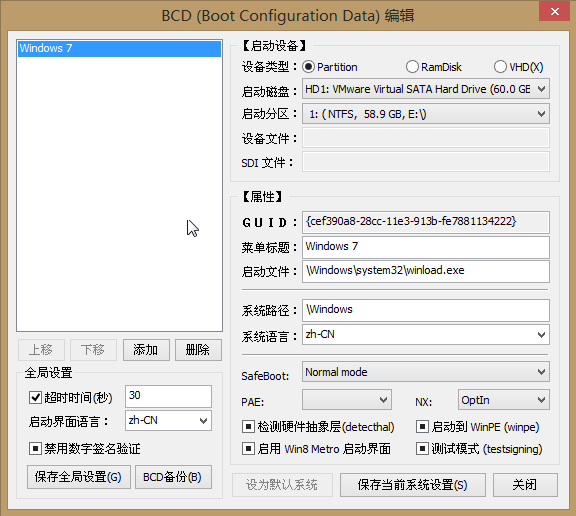Click the 删除 delete button

tap(198, 350)
